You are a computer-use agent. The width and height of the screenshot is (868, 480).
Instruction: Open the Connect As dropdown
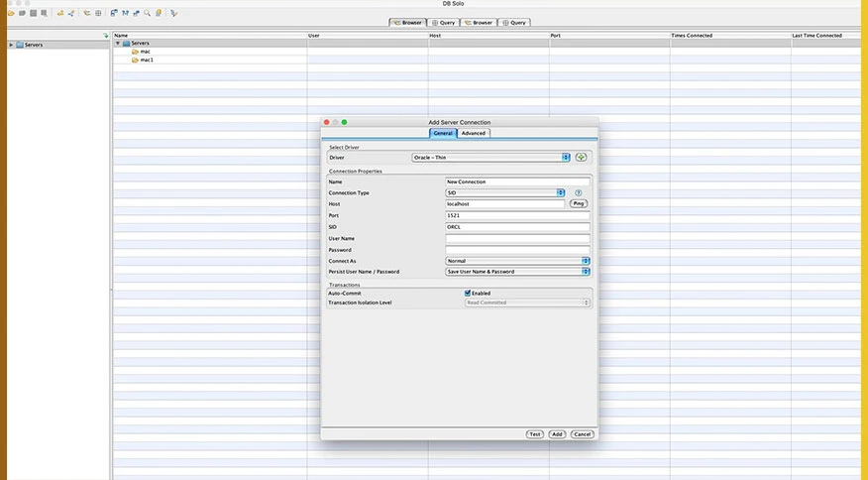click(517, 261)
